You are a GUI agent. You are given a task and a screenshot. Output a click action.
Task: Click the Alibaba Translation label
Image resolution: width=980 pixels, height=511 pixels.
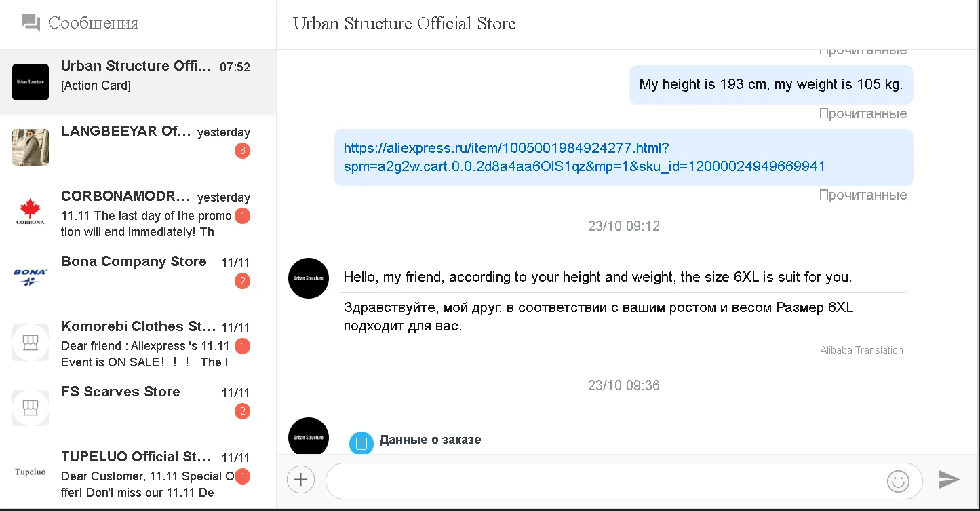coord(861,350)
